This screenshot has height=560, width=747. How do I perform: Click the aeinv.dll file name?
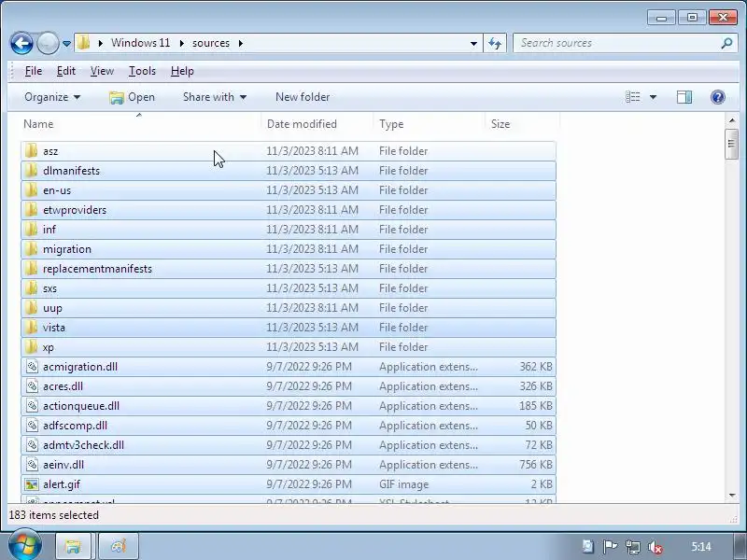click(x=63, y=464)
